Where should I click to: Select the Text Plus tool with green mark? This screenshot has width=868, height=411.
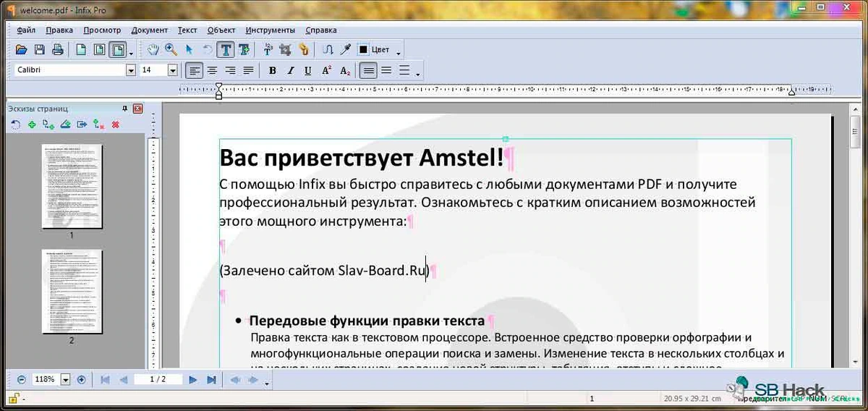tap(244, 50)
